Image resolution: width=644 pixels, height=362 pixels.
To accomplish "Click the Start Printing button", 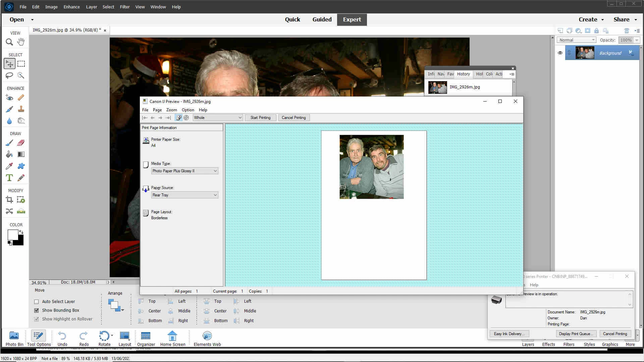I will point(260,118).
